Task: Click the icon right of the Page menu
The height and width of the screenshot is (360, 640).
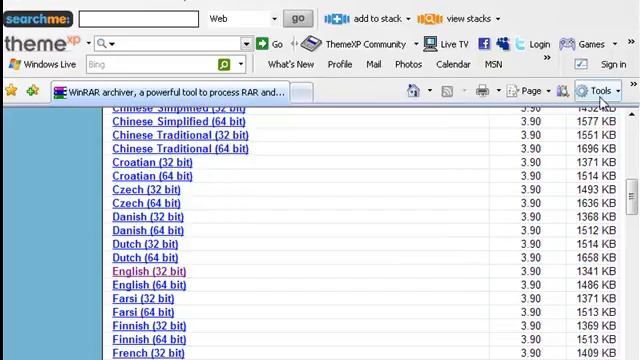Action: click(562, 91)
